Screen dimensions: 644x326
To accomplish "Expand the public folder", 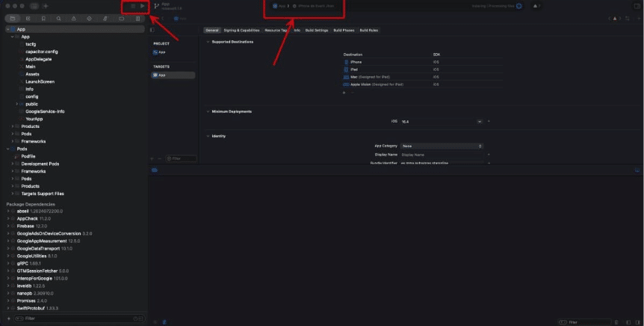I will (17, 105).
